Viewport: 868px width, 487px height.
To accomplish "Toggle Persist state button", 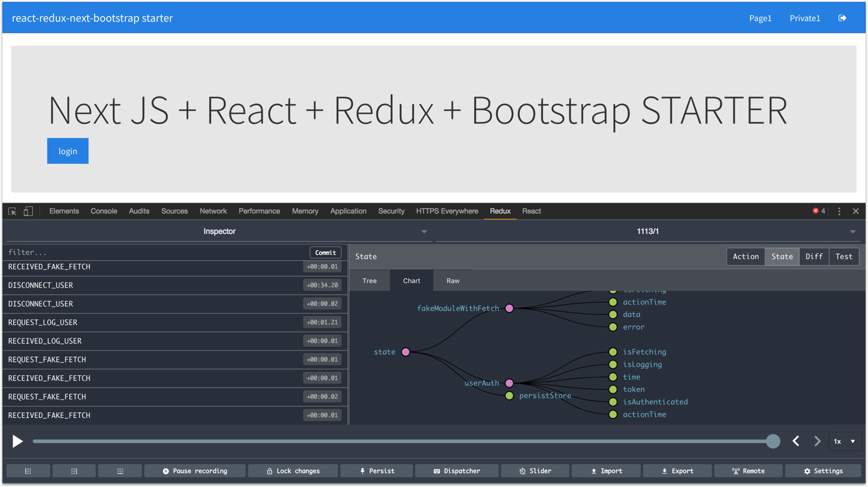I will tap(376, 471).
